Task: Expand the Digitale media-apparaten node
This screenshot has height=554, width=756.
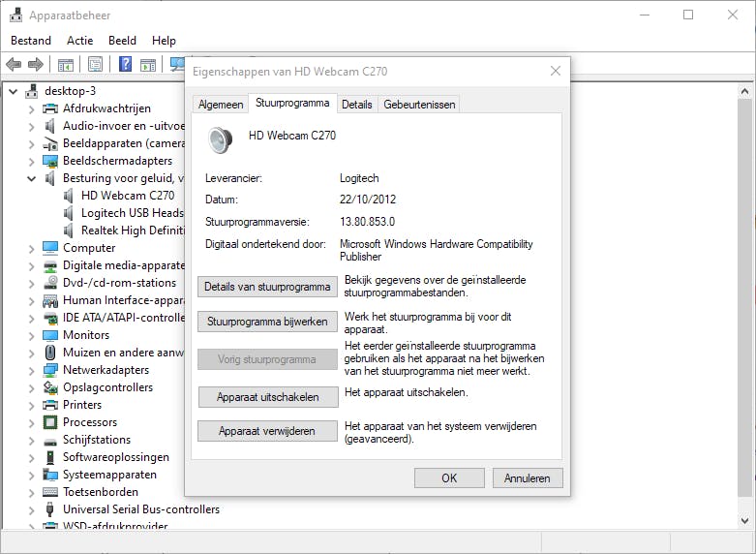Action: 32,266
